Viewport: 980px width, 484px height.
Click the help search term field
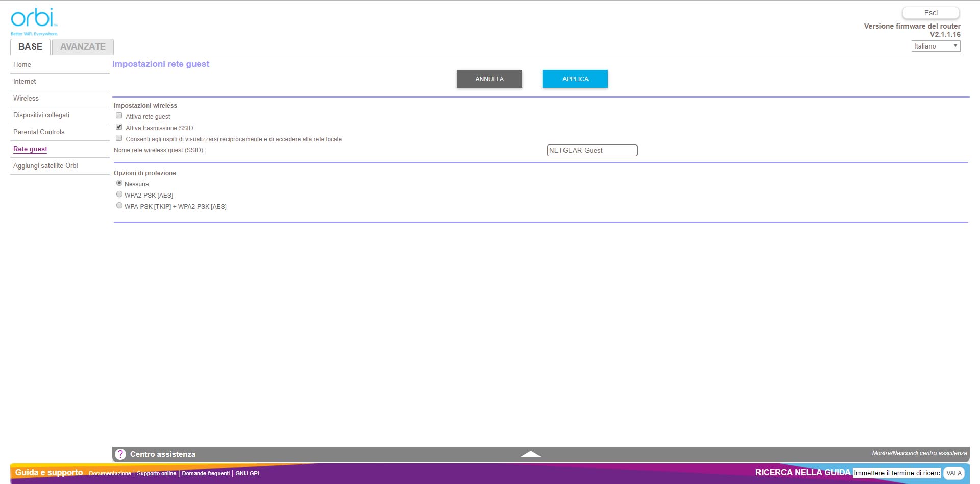896,473
